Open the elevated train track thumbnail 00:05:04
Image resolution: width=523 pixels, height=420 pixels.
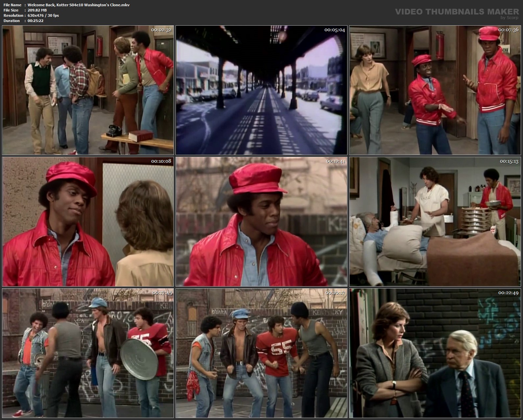point(261,90)
